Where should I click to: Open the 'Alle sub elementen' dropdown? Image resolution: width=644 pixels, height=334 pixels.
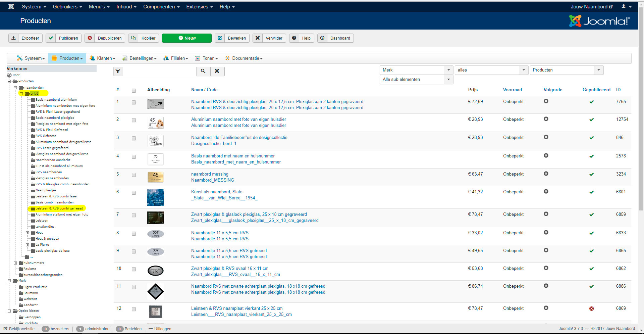(416, 80)
